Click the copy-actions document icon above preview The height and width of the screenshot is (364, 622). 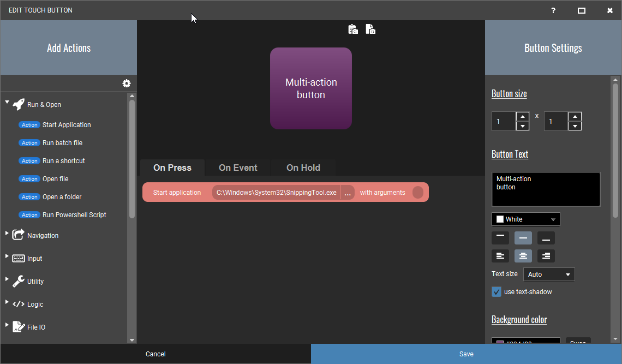(370, 29)
